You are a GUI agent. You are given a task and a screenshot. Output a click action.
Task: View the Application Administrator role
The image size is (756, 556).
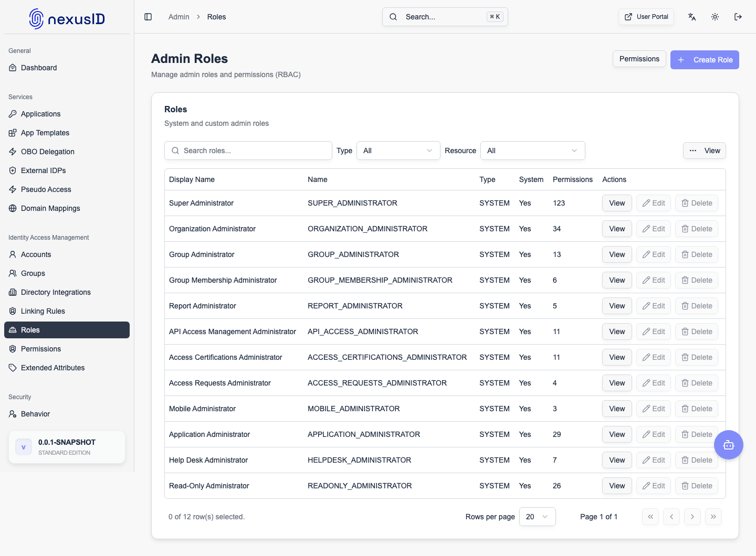[617, 434]
